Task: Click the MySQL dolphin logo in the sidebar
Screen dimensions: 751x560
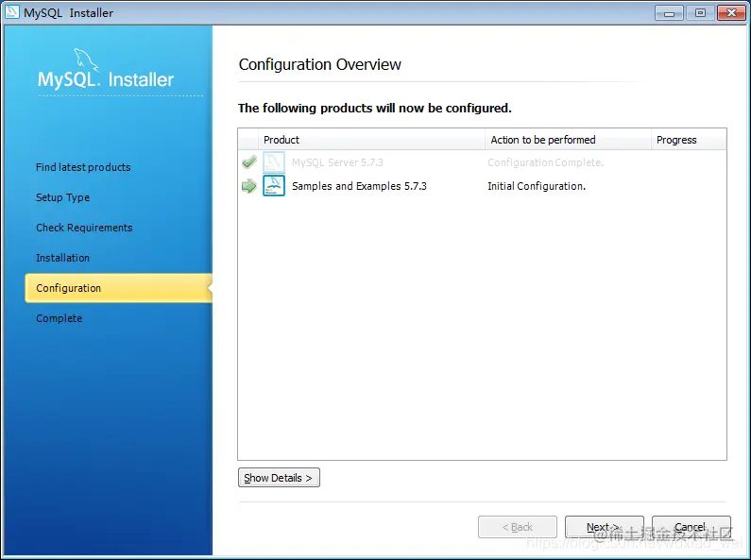Action: pyautogui.click(x=86, y=59)
